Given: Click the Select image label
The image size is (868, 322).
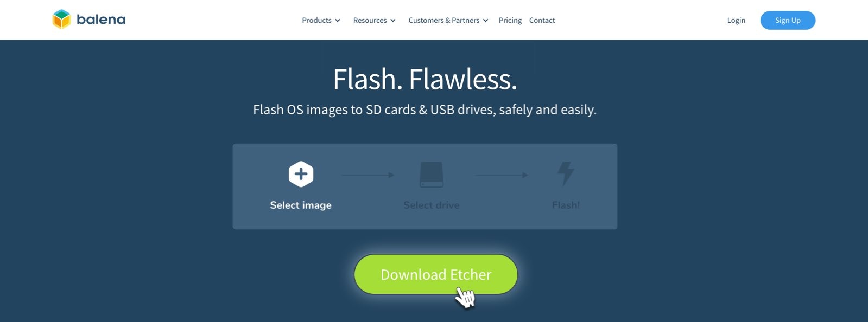Looking at the screenshot, I should click(301, 205).
